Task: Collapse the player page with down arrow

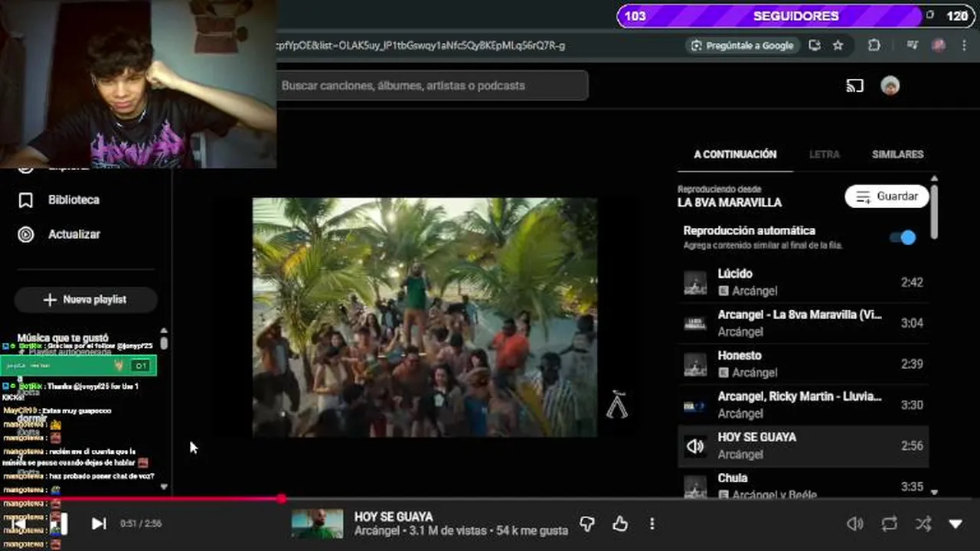Action: tap(955, 523)
